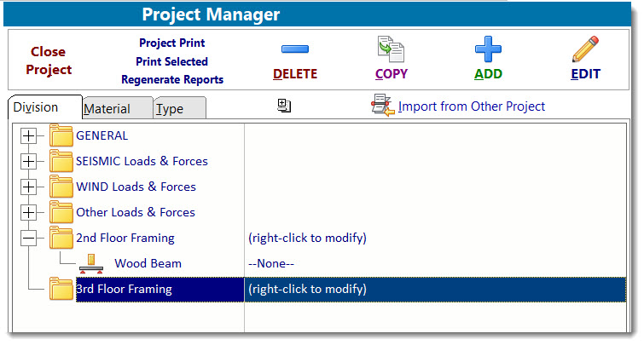The width and height of the screenshot is (644, 345).
Task: Switch to the Type tab
Action: coord(170,109)
